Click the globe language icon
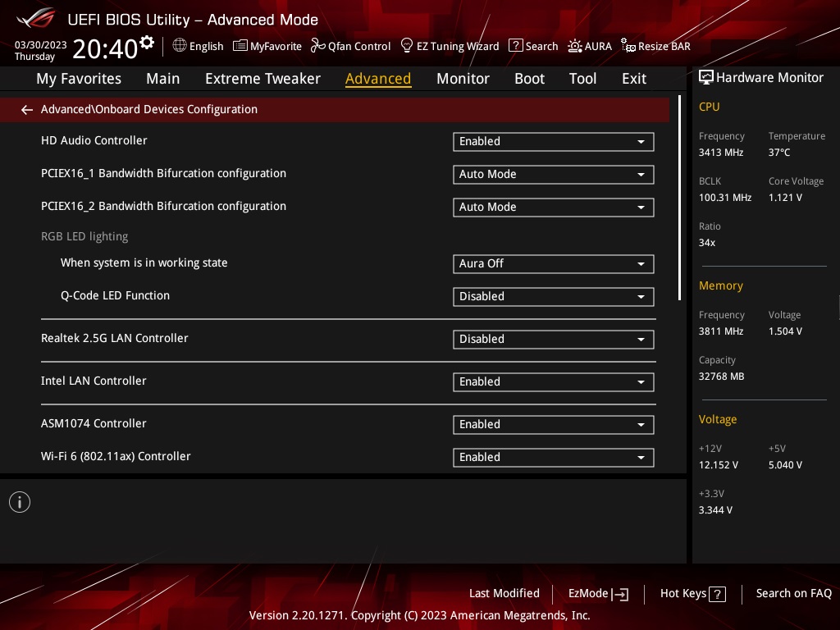 (180, 46)
